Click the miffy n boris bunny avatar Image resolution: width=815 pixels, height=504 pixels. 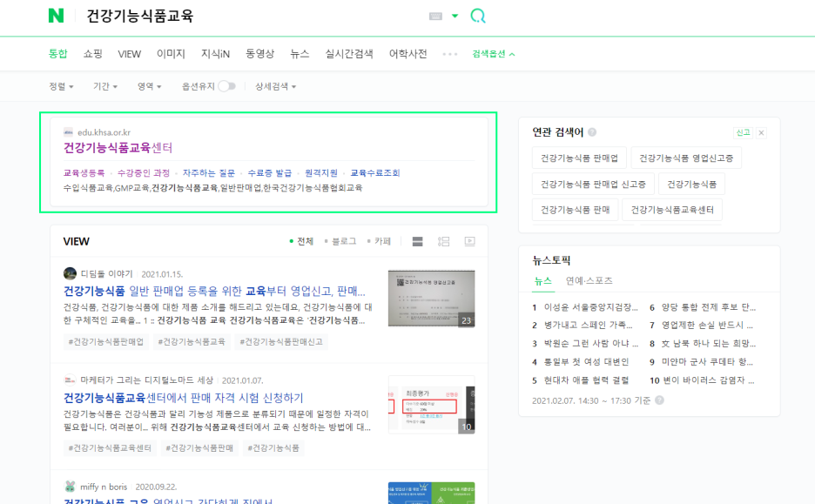pyautogui.click(x=70, y=487)
